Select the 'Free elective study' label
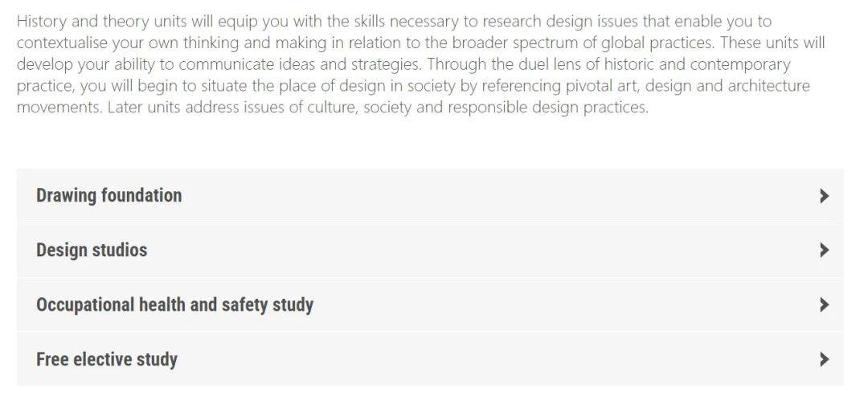868x412 pixels. pyautogui.click(x=107, y=360)
